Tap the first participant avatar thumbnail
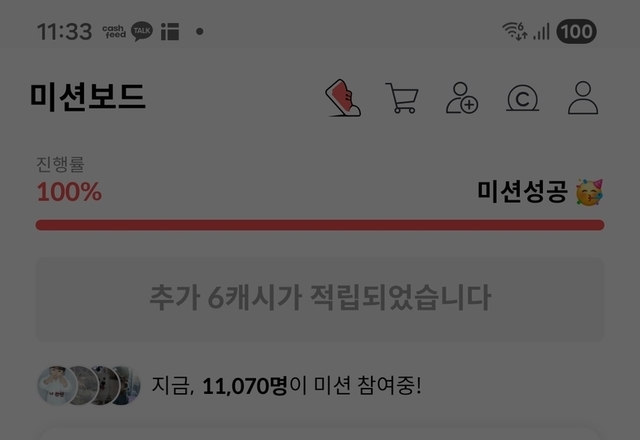This screenshot has height=440, width=640. (57, 385)
